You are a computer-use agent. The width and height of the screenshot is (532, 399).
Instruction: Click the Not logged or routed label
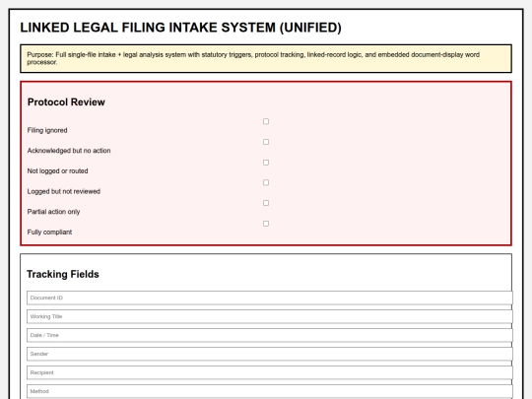tap(58, 171)
